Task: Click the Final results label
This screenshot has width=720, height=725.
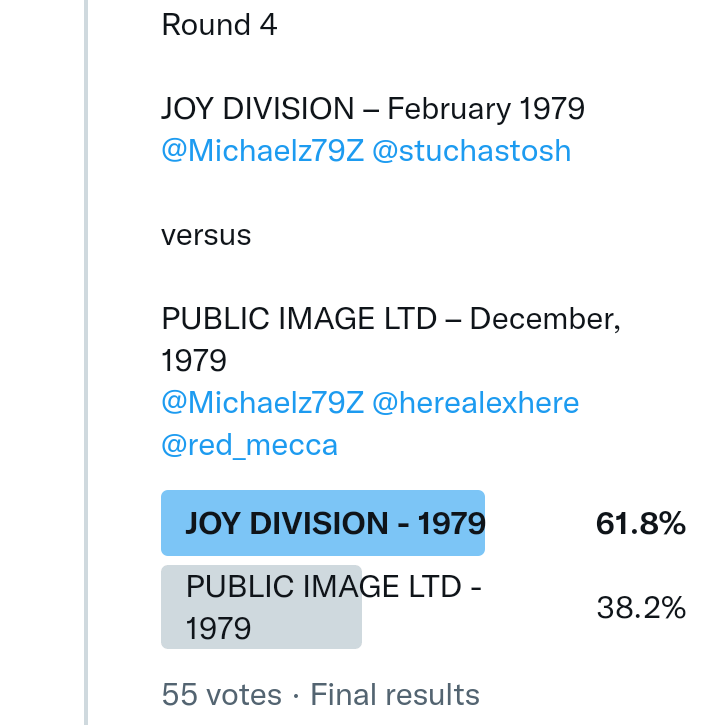Action: [x=395, y=694]
